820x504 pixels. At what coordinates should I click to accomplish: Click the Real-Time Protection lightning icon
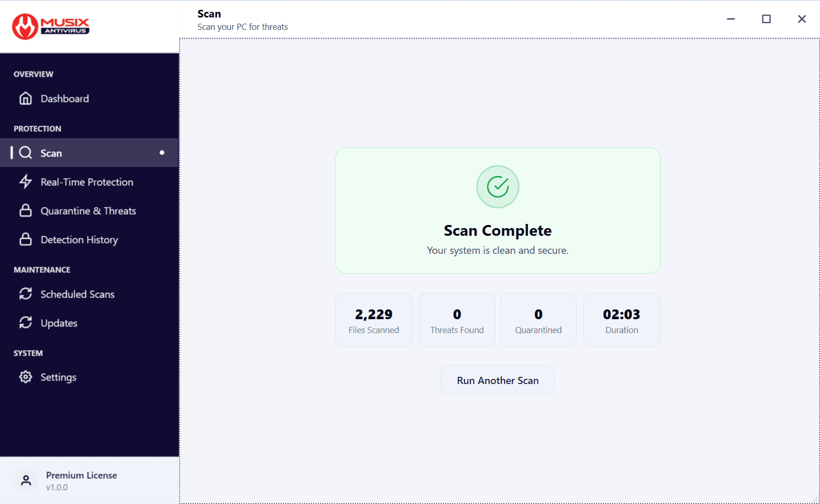coord(25,182)
